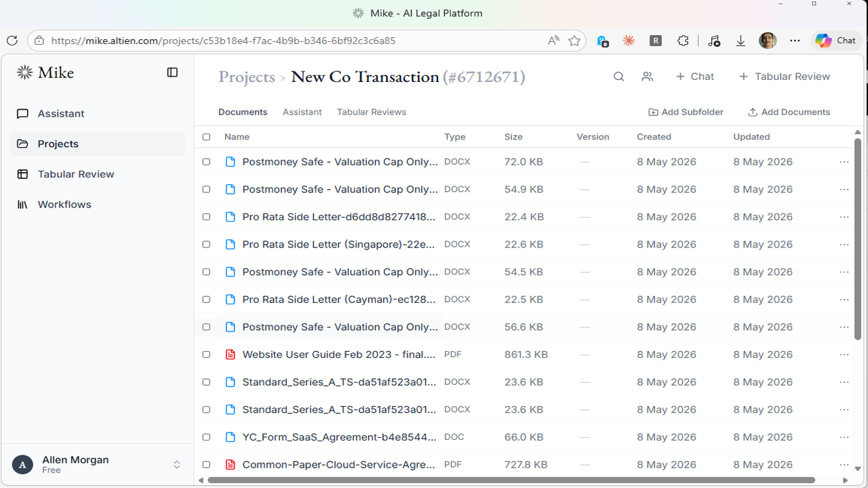Open browser read aloud option
Viewport: 868px width, 488px height.
553,41
